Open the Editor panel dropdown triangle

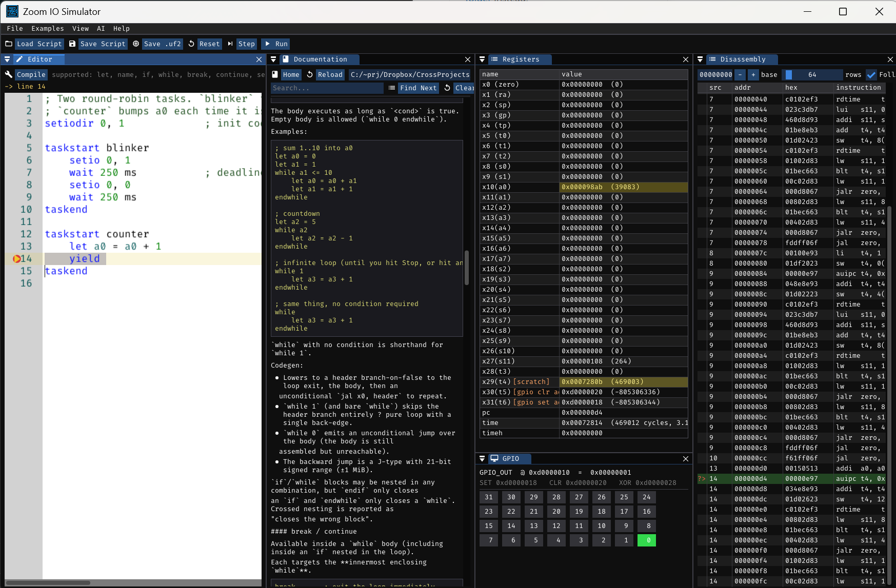[7, 59]
